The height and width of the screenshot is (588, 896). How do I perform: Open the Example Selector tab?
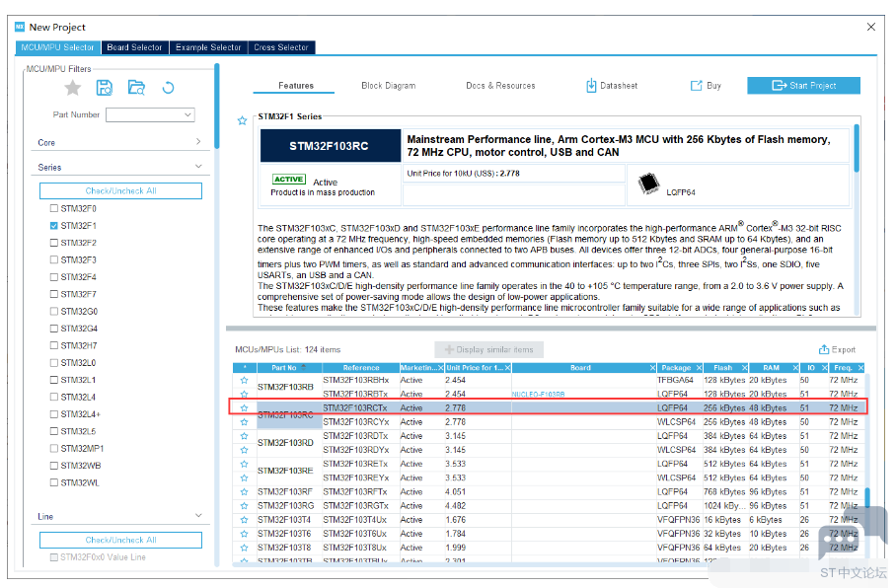[208, 47]
